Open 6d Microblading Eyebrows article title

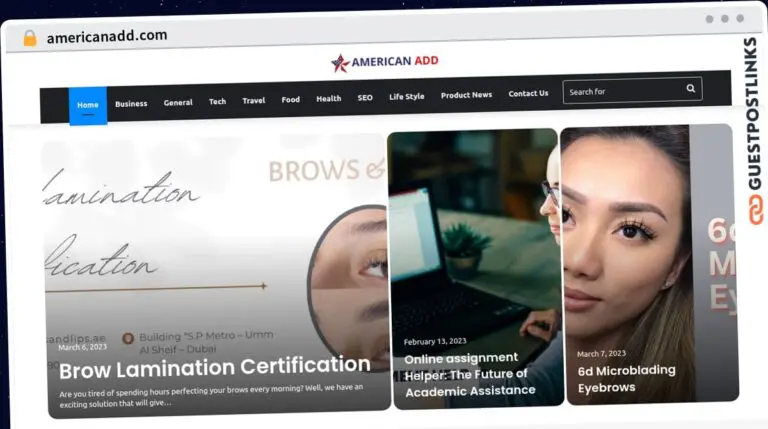(x=626, y=379)
